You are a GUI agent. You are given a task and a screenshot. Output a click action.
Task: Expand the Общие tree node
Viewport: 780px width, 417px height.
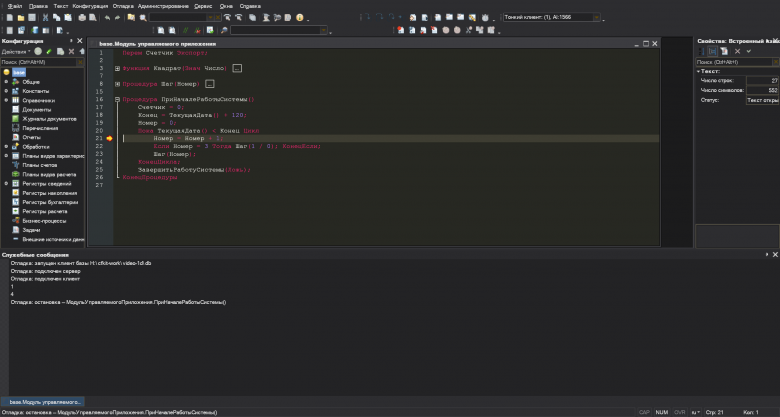click(6, 82)
